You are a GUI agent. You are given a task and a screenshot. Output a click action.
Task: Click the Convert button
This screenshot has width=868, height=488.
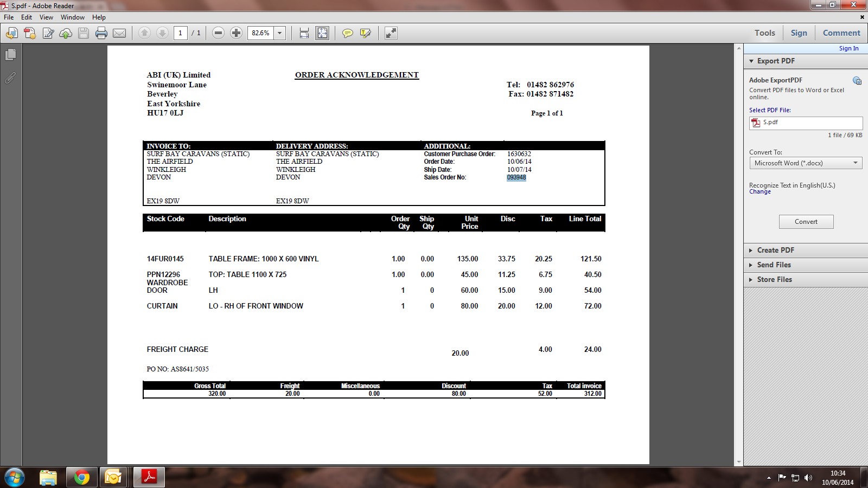tap(806, 222)
